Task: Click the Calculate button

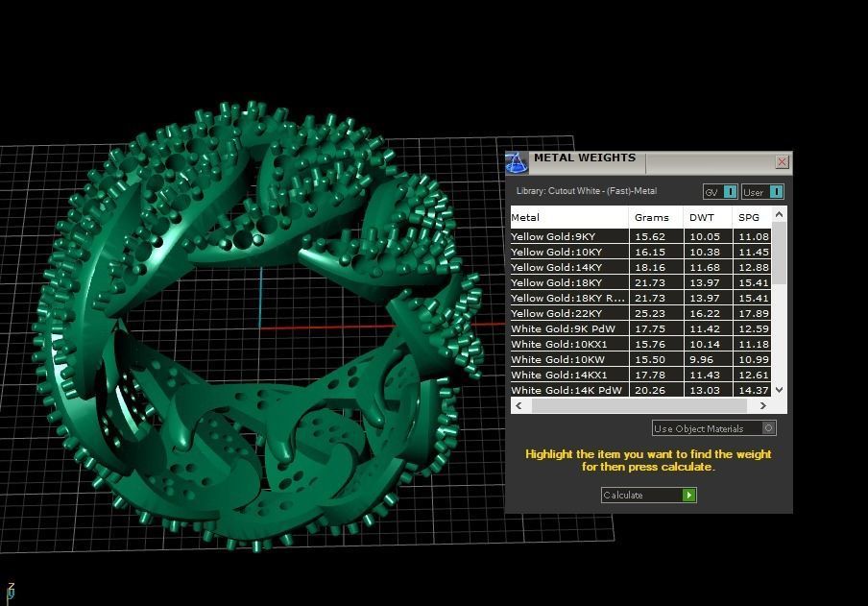Action: pyautogui.click(x=649, y=495)
